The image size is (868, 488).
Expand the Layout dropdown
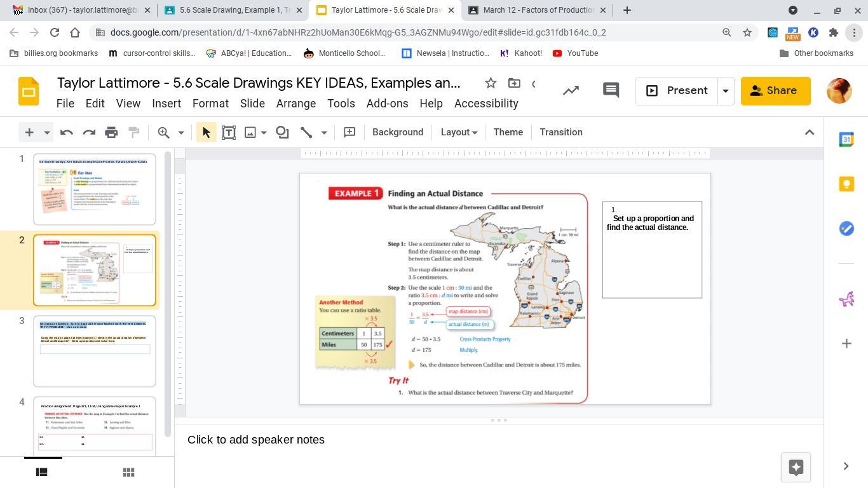(459, 132)
